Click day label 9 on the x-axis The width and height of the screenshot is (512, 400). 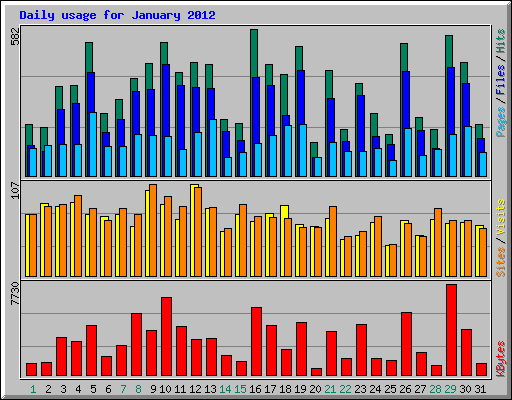(153, 389)
